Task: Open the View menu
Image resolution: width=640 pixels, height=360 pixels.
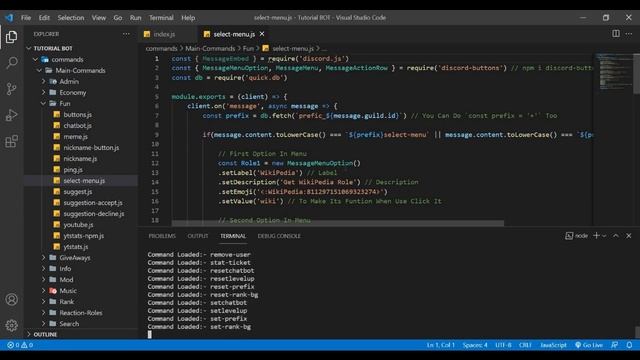Action: [x=99, y=18]
